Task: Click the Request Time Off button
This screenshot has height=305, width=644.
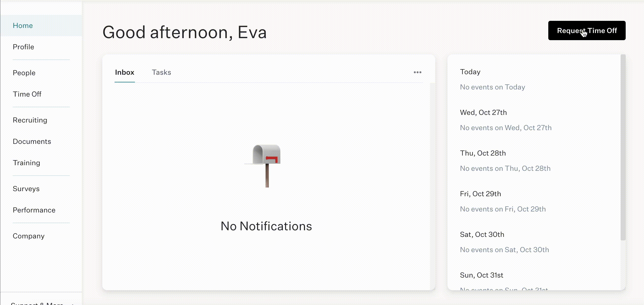Action: coord(587,30)
